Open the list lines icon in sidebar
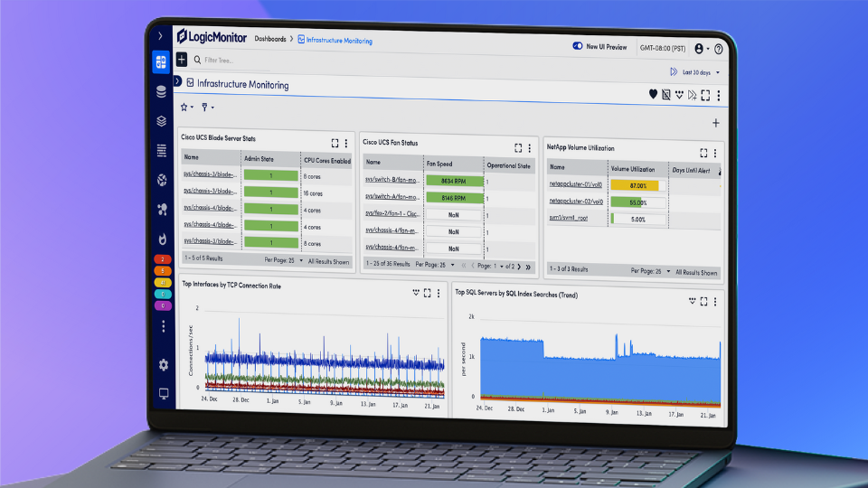 pos(162,150)
